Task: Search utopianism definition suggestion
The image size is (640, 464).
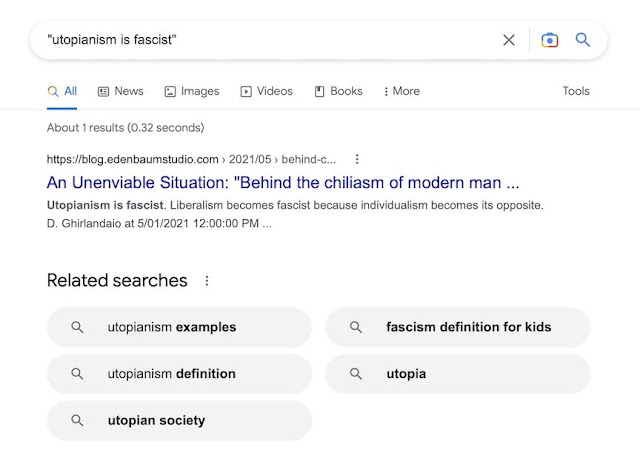Action: 172,374
